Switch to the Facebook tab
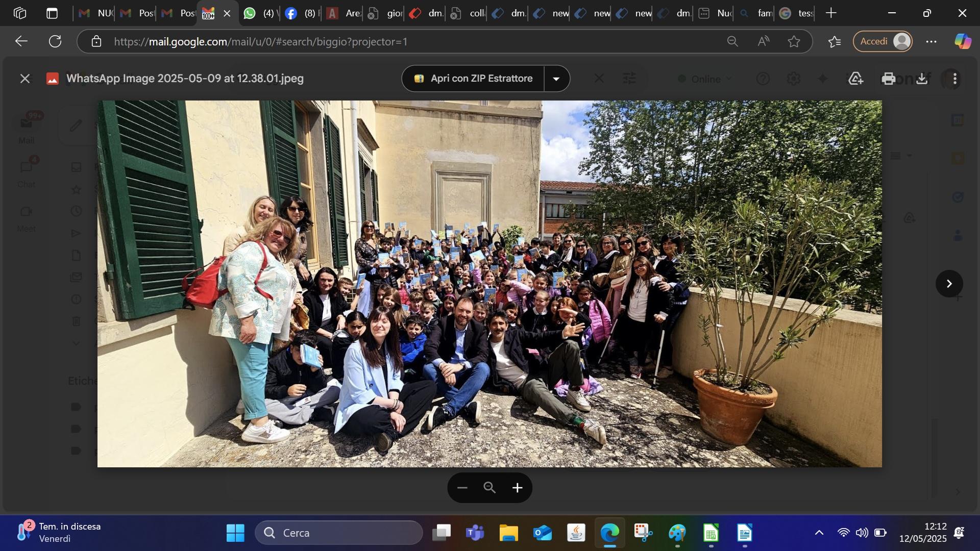This screenshot has height=551, width=980. click(302, 13)
